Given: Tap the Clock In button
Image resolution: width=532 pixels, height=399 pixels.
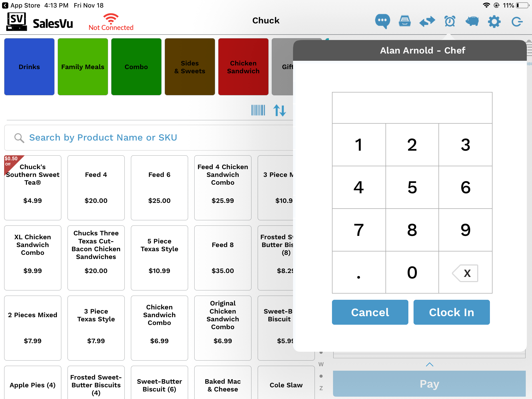Looking at the screenshot, I should pos(452,312).
